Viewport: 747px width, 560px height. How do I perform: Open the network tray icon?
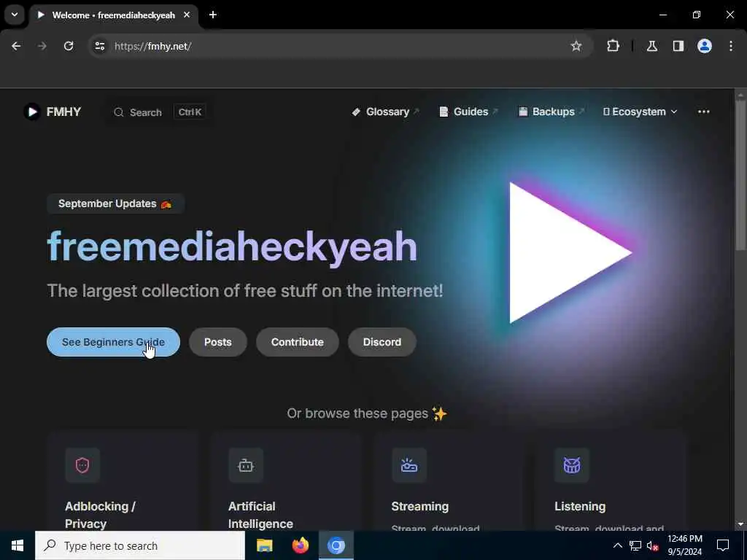pos(635,545)
